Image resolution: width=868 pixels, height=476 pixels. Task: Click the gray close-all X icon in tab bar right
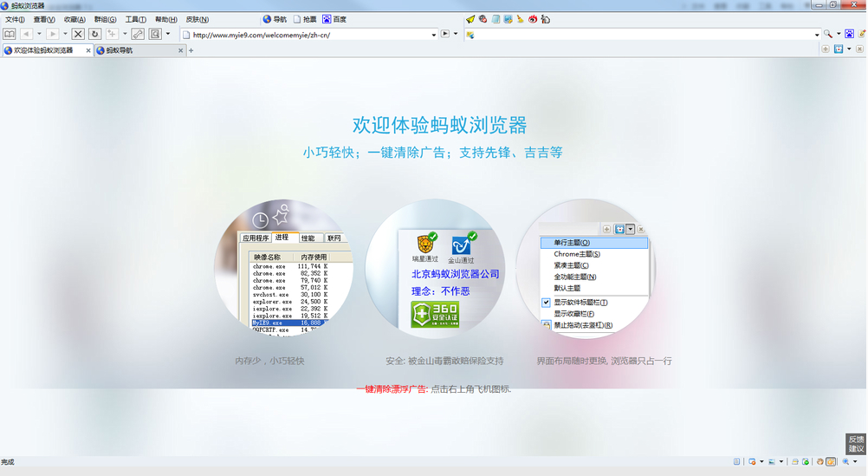859,49
